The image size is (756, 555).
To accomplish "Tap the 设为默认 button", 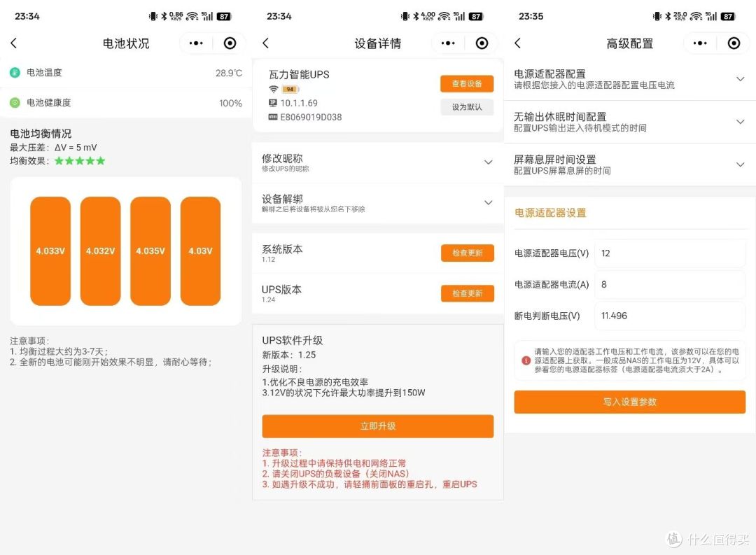I will pyautogui.click(x=467, y=107).
